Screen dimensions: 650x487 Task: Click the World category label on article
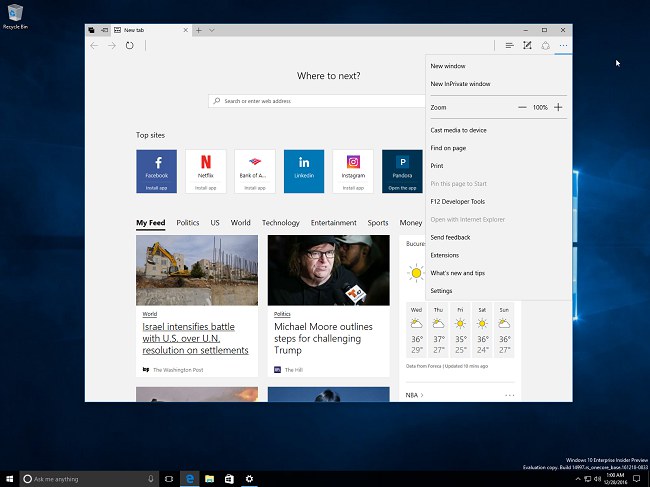coord(150,314)
